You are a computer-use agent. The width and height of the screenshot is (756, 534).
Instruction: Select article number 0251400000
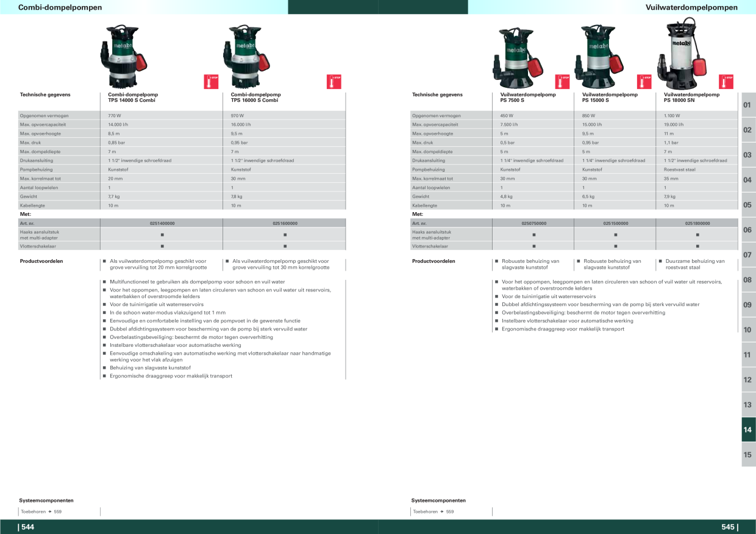(x=162, y=224)
